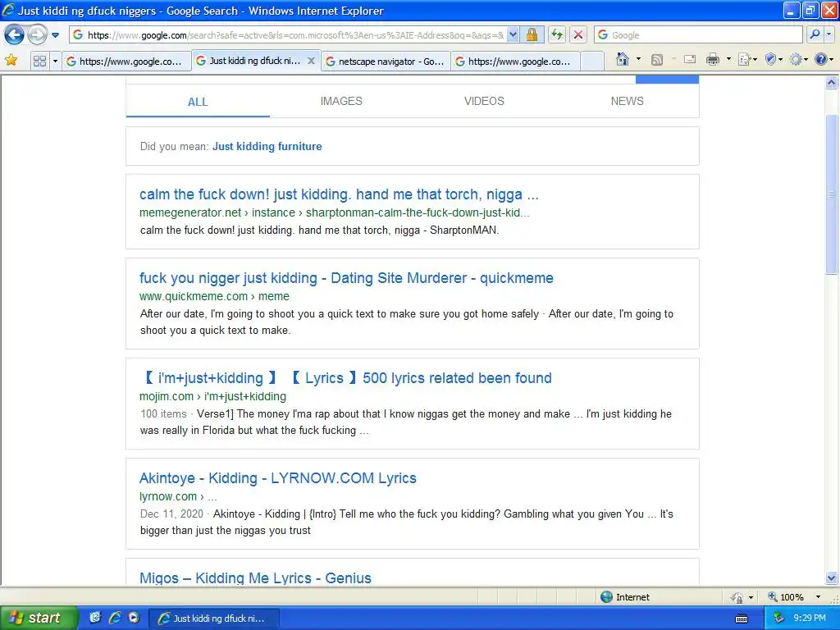Select the IMAGES results tab

pyautogui.click(x=341, y=101)
